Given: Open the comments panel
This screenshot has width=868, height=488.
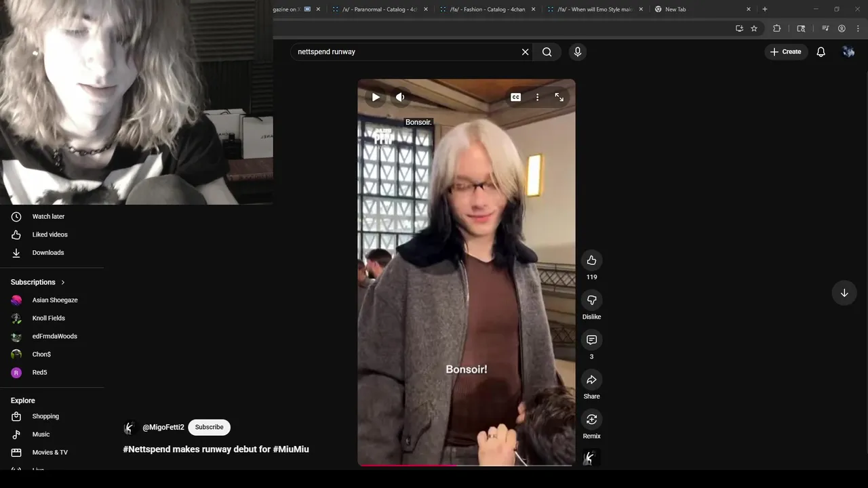Looking at the screenshot, I should tap(591, 340).
